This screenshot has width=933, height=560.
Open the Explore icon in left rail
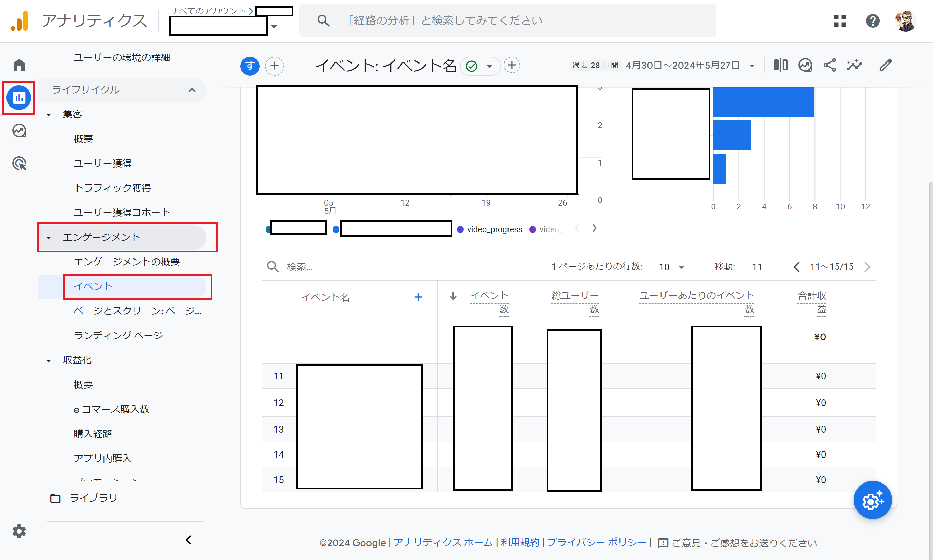19,131
